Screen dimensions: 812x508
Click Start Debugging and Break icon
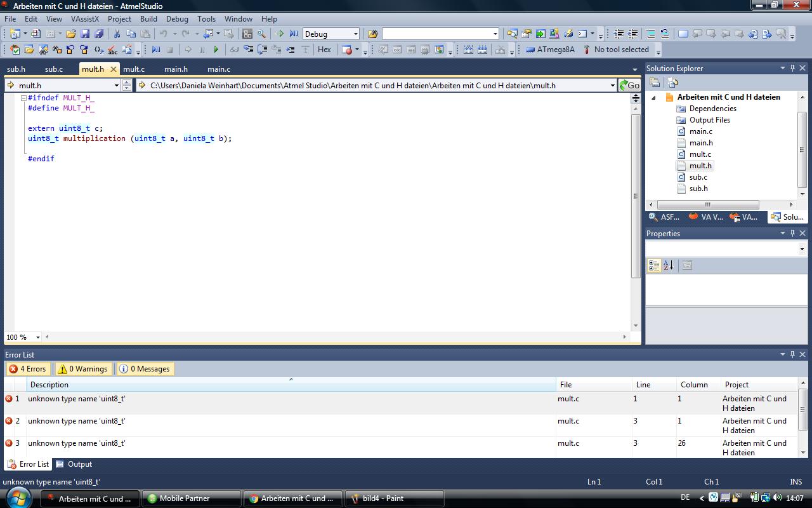point(294,34)
